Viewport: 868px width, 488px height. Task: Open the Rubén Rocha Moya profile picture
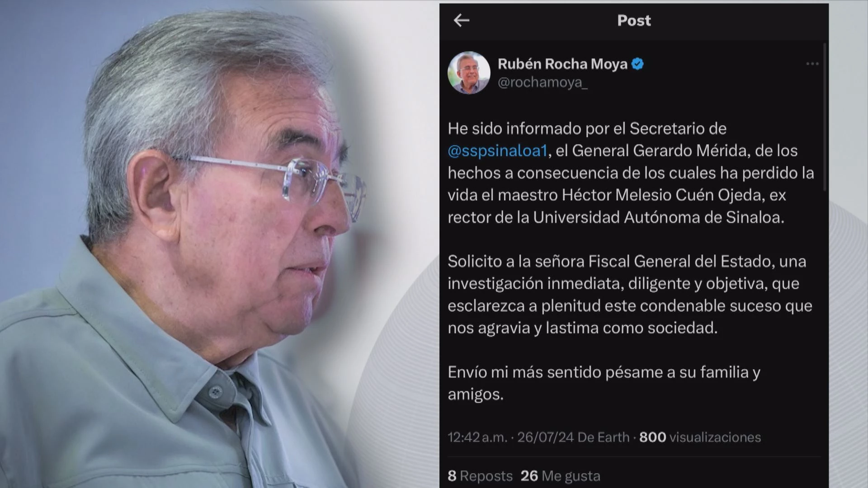[469, 73]
